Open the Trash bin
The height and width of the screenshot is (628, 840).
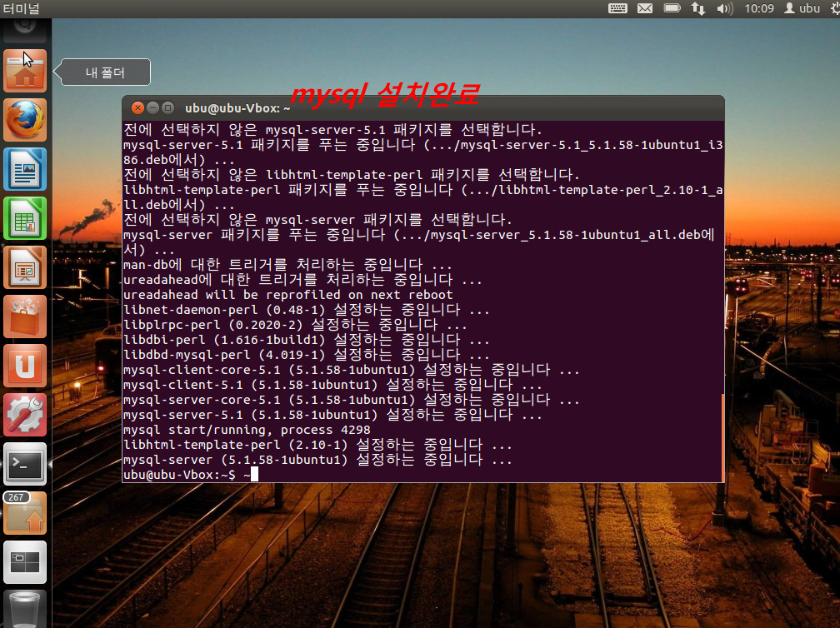(25, 610)
